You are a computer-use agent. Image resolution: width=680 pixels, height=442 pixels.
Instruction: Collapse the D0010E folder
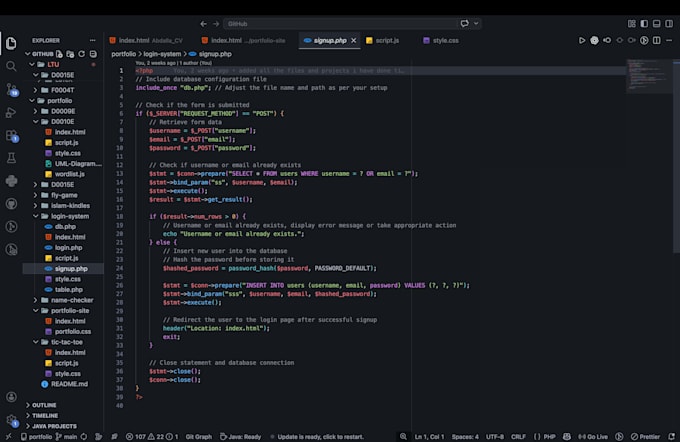(63, 121)
